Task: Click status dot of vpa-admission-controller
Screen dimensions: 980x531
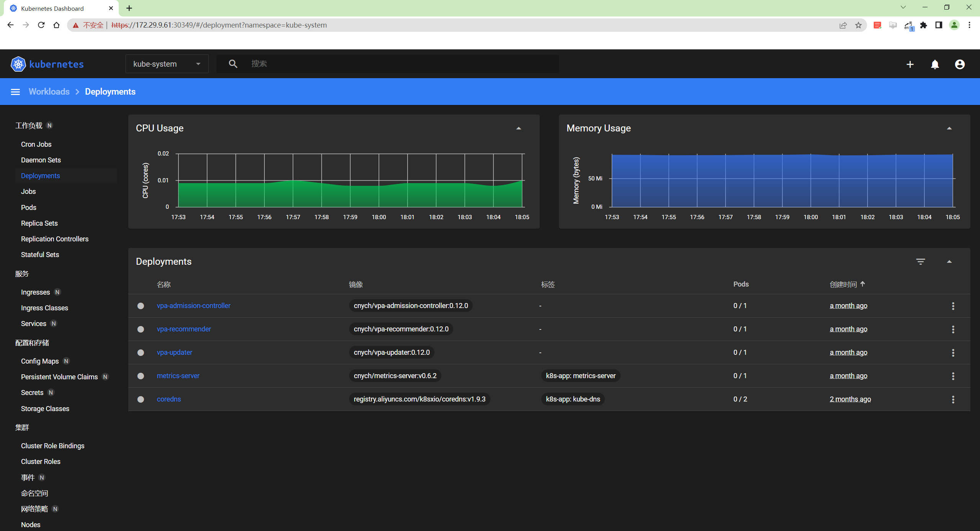Action: click(140, 306)
